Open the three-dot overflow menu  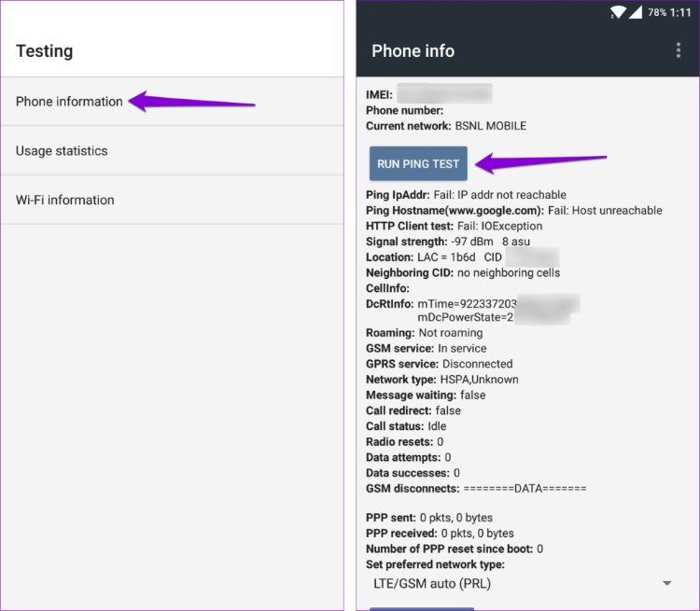pyautogui.click(x=679, y=51)
